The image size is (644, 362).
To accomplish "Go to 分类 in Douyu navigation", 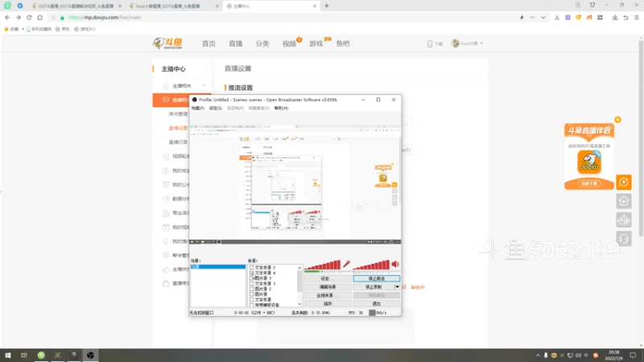I will pyautogui.click(x=262, y=43).
